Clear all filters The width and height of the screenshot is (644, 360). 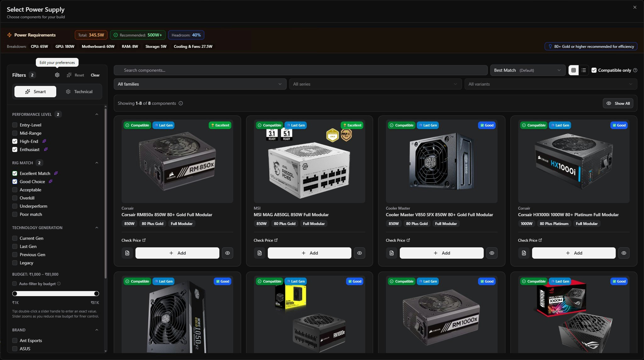point(95,75)
